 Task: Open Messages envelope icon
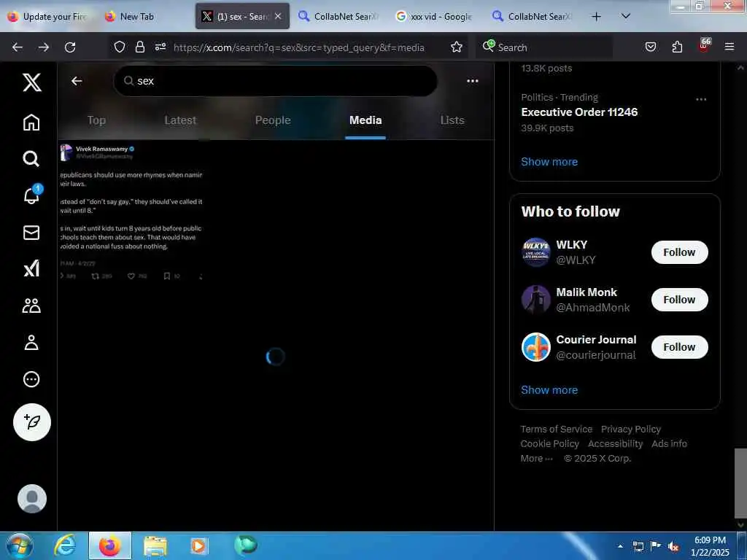point(31,233)
